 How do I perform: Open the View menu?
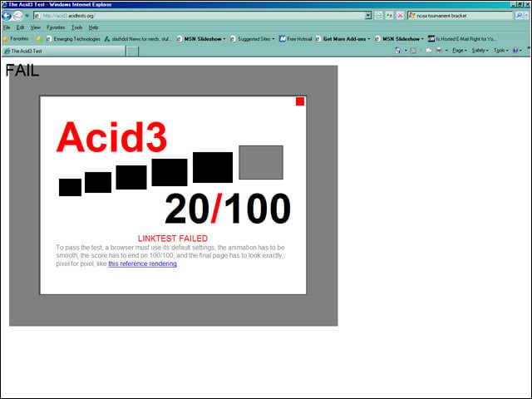coord(35,27)
